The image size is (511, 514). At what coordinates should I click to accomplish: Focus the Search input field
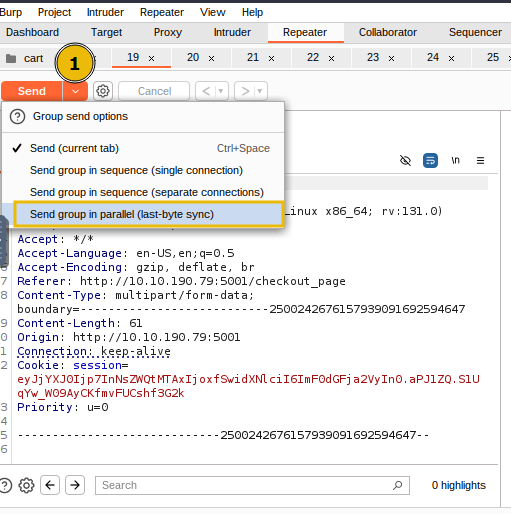click(252, 485)
